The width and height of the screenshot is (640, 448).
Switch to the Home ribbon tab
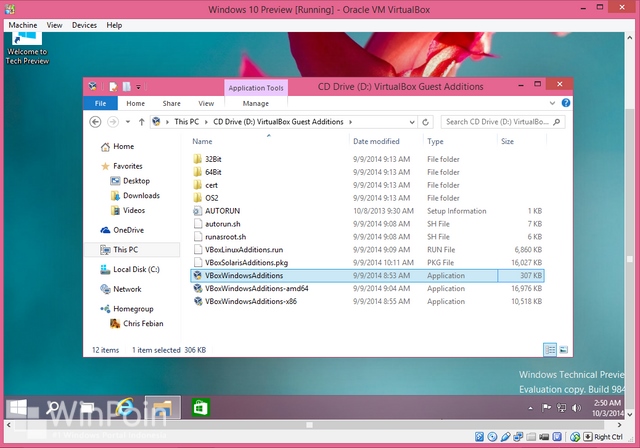tap(136, 103)
